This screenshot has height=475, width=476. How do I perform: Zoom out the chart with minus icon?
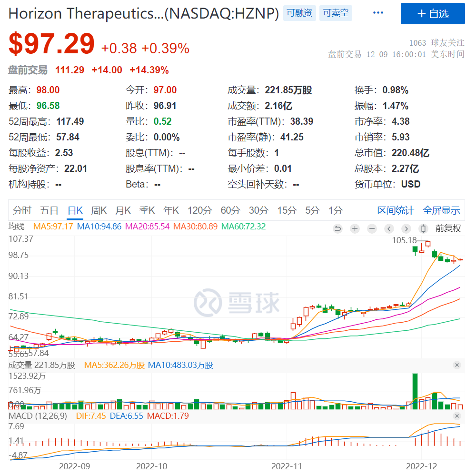tap(372, 228)
